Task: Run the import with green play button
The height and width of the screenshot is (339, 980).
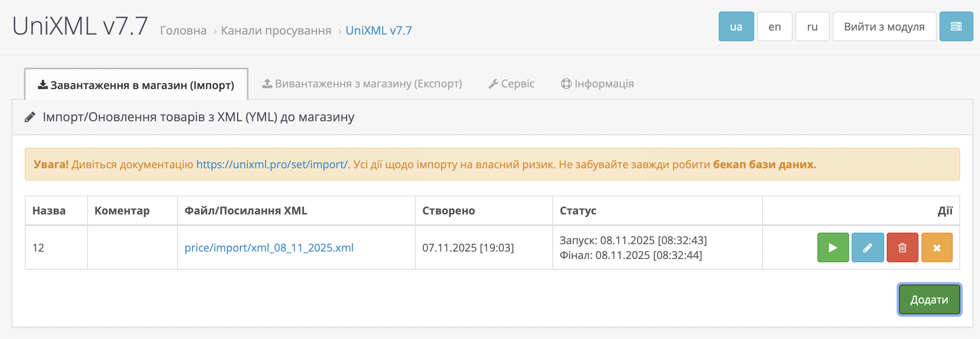Action: pos(833,247)
